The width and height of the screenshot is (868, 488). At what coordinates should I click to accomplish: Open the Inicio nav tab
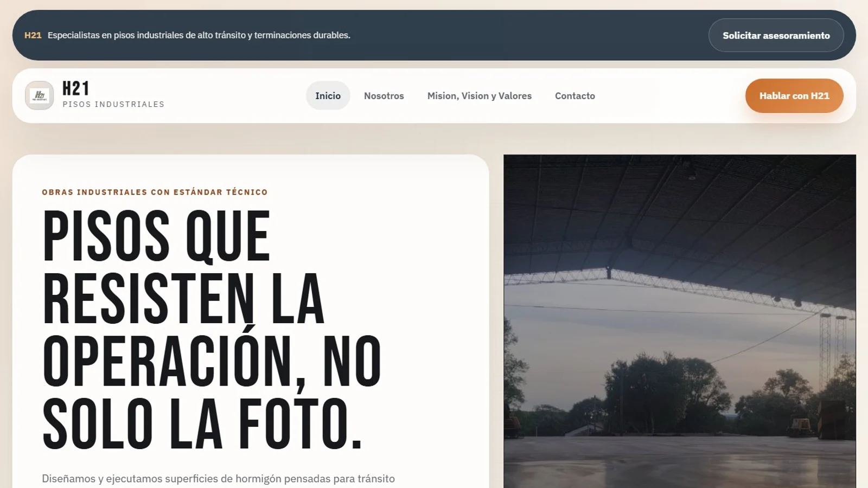328,96
